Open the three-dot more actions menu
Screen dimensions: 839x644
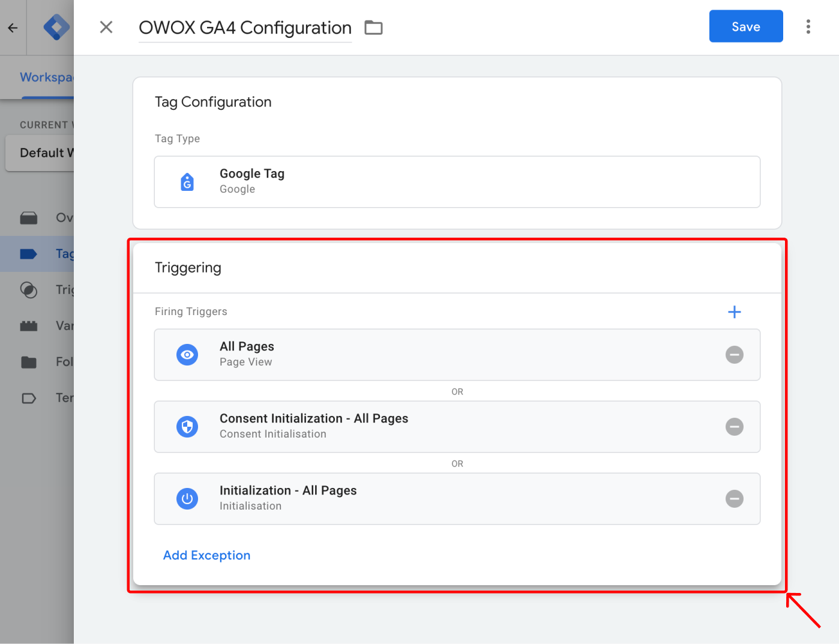pyautogui.click(x=808, y=26)
